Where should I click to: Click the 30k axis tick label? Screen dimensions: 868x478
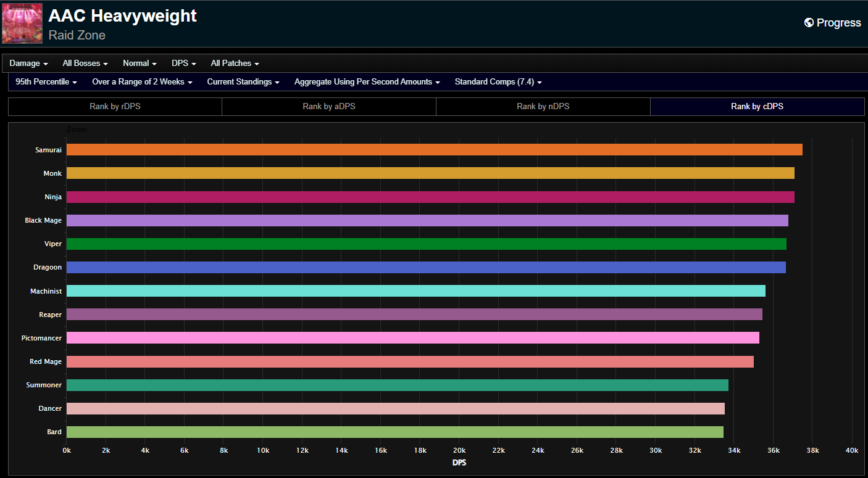coord(656,451)
